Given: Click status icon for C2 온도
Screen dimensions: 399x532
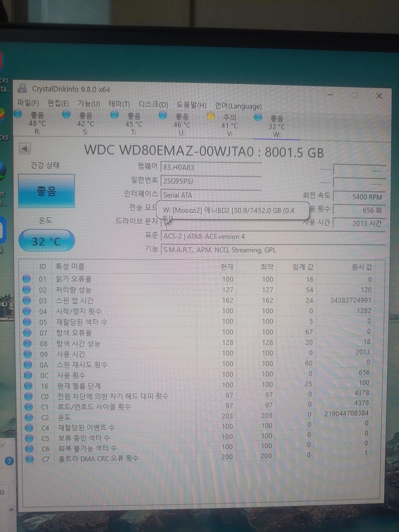Looking at the screenshot, I should 29,417.
